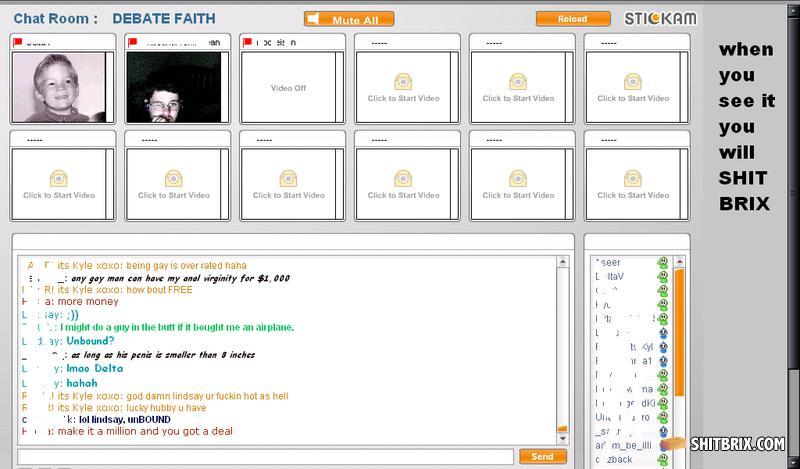Click the green status icon beside user 'ltaV'
Screen dimensions: 800x469
tap(663, 277)
